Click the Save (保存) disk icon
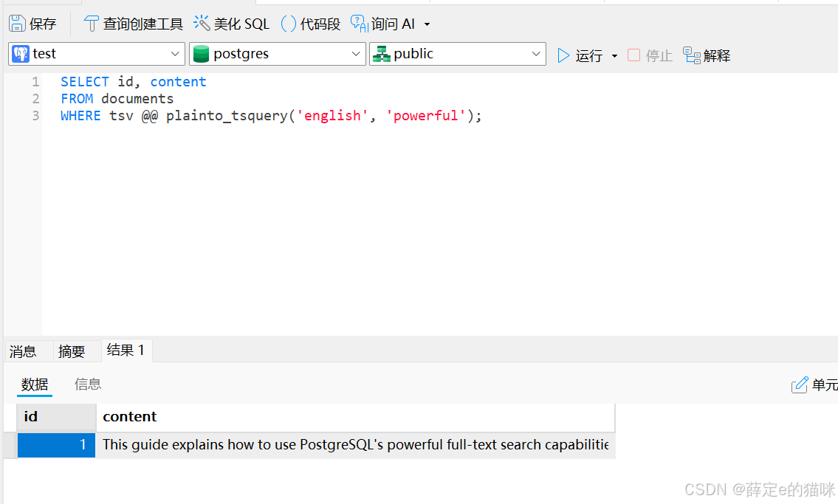The width and height of the screenshot is (838, 504). point(18,24)
